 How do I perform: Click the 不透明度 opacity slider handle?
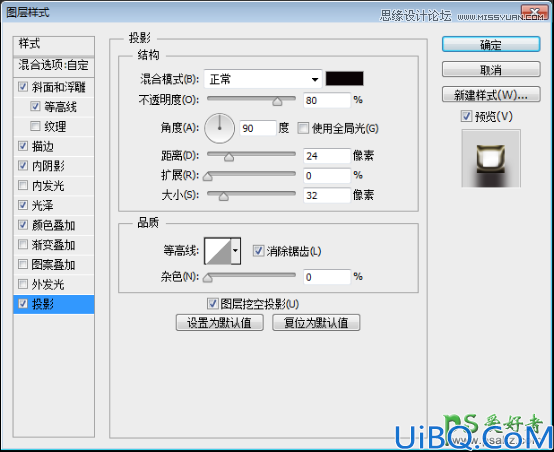coord(277,102)
